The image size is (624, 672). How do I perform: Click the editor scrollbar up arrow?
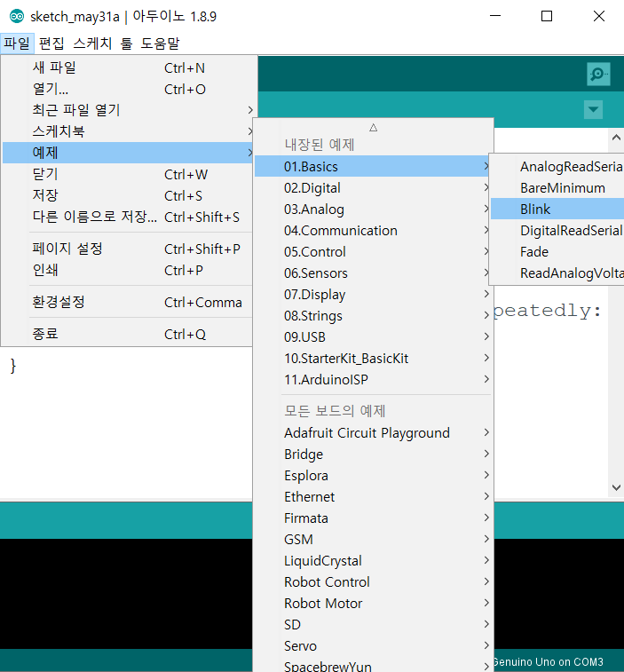click(616, 138)
